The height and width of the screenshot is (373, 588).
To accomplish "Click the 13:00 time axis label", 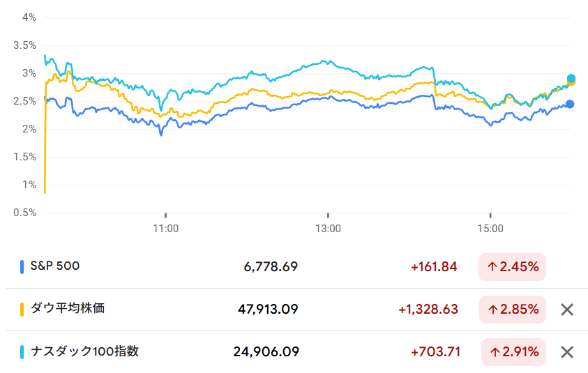I will [x=328, y=228].
